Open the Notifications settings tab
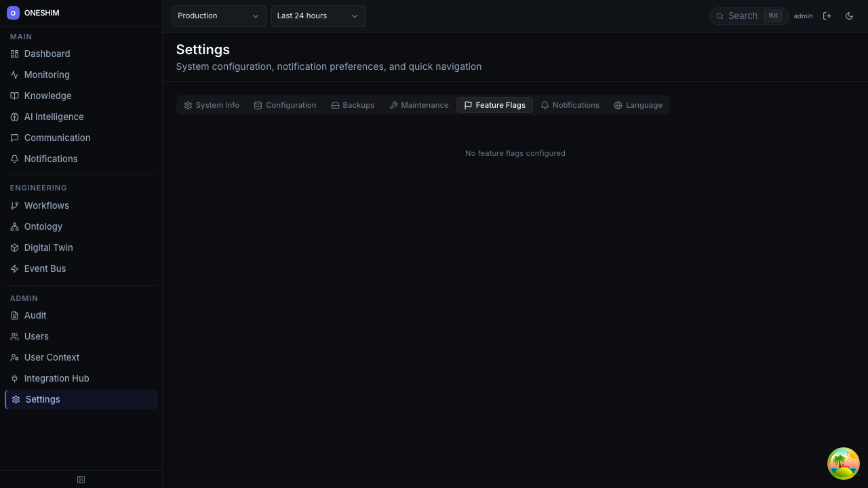Screen dimensions: 868x488 570,105
